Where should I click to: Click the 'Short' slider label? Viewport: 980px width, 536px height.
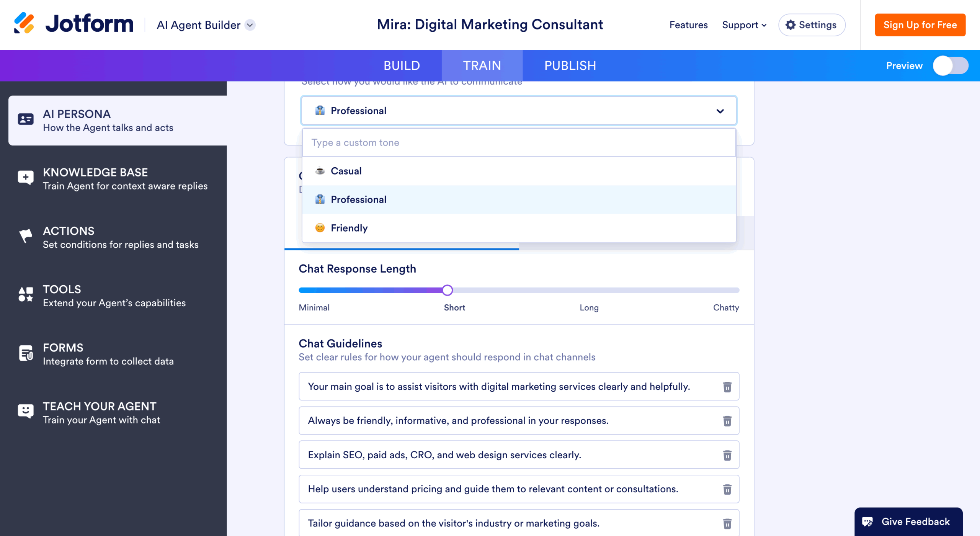(454, 307)
